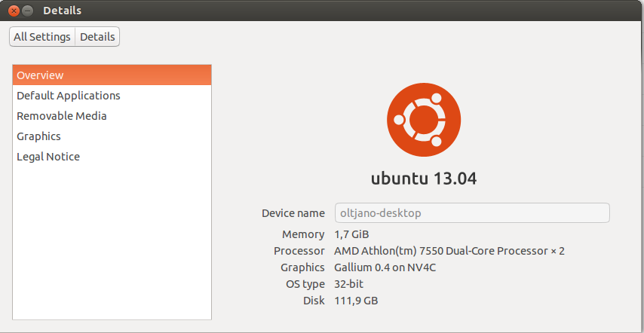
Task: Show the Legal Notice section
Action: click(112, 157)
